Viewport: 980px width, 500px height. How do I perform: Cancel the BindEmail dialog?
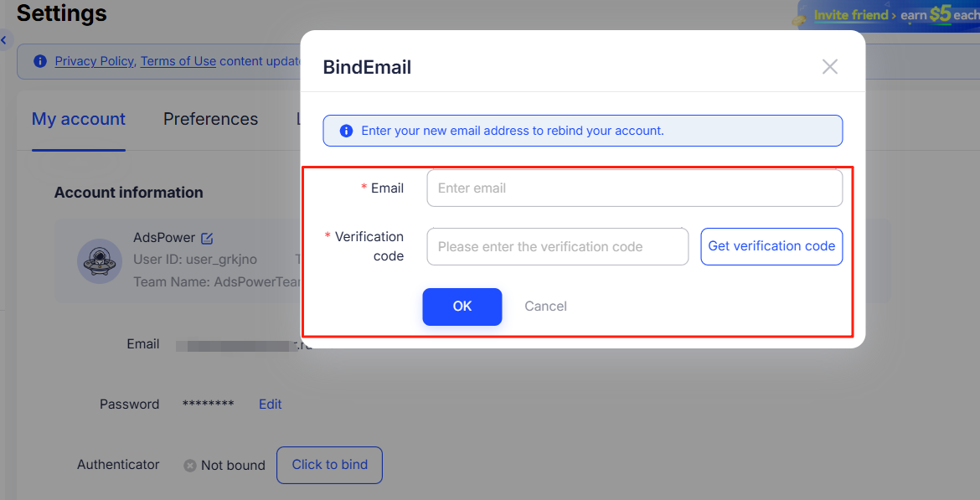pyautogui.click(x=545, y=306)
